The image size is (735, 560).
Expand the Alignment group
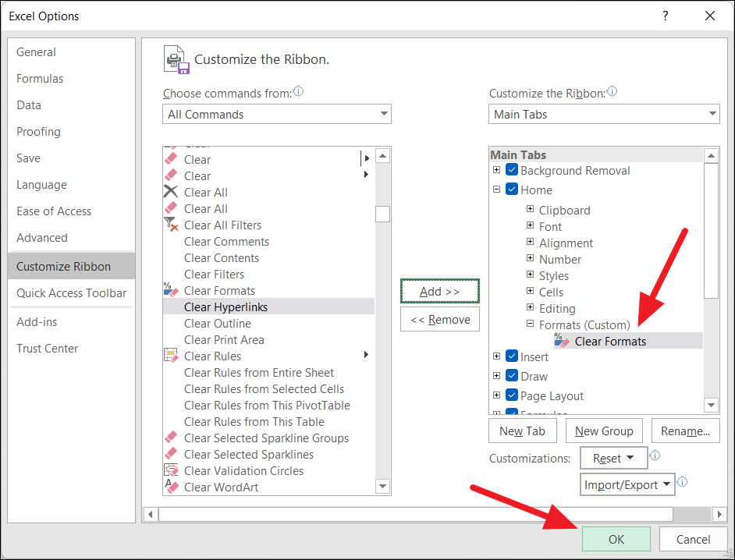[x=530, y=241]
